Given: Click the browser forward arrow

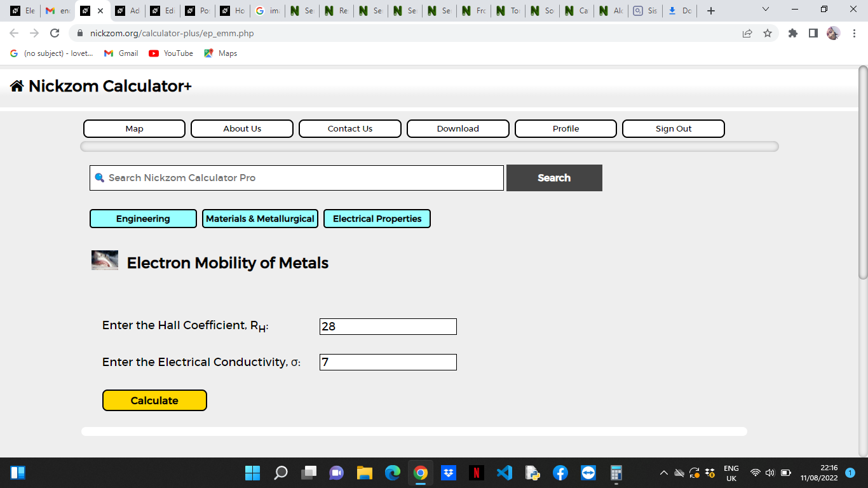Looking at the screenshot, I should (34, 33).
